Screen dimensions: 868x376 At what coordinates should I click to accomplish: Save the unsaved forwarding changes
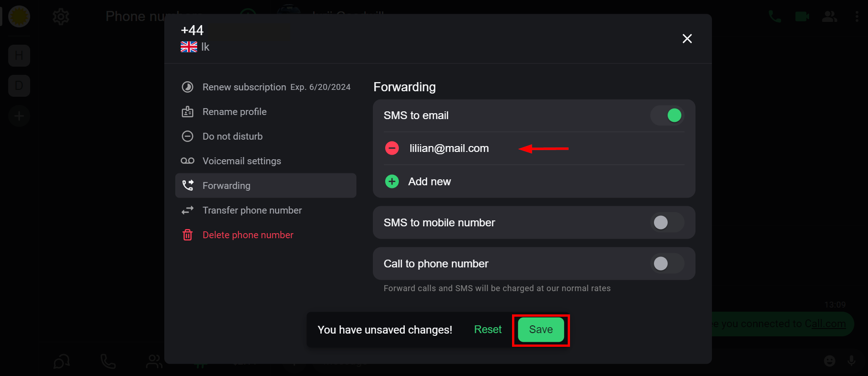pos(541,329)
